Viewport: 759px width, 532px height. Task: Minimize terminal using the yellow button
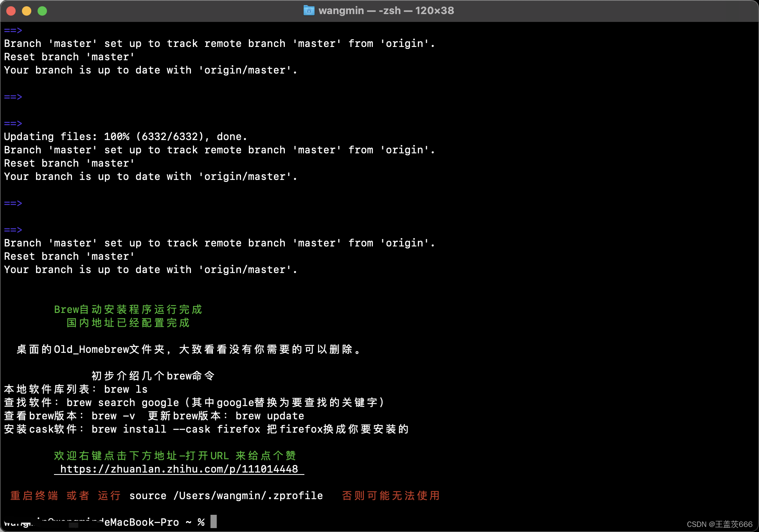27,11
